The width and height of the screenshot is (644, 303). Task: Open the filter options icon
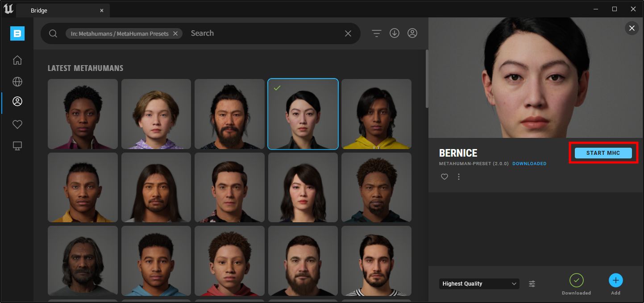tap(377, 33)
